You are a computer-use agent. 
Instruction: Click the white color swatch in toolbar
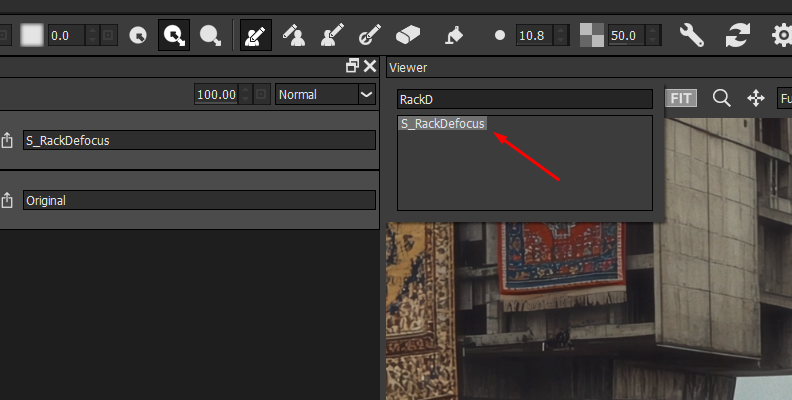click(x=32, y=35)
